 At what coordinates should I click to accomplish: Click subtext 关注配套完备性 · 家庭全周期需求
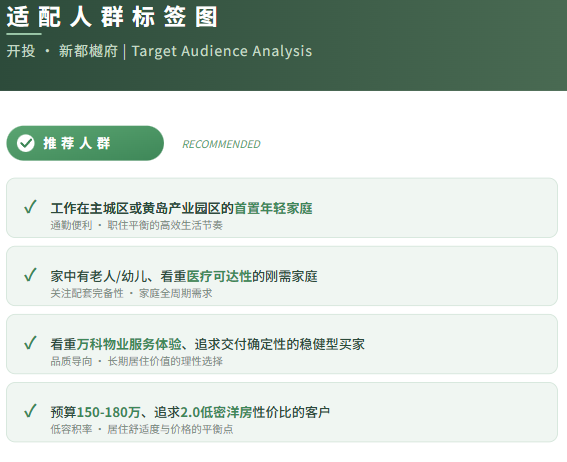[x=131, y=293]
